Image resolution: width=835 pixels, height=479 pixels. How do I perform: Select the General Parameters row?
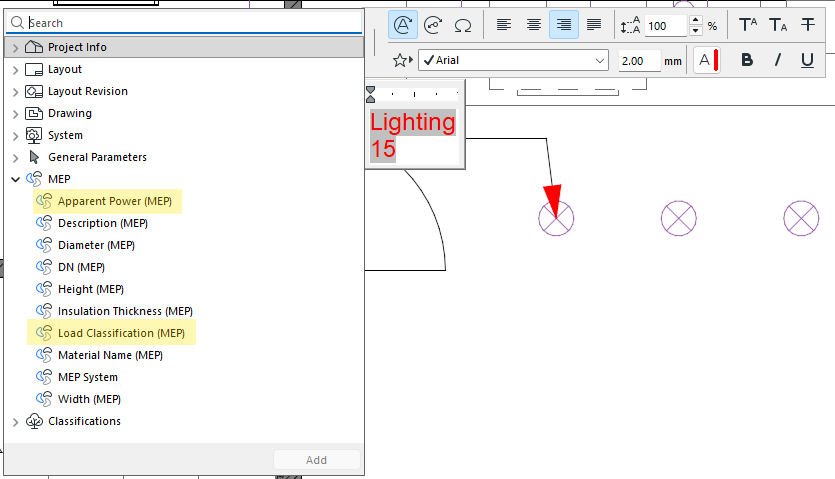point(184,157)
